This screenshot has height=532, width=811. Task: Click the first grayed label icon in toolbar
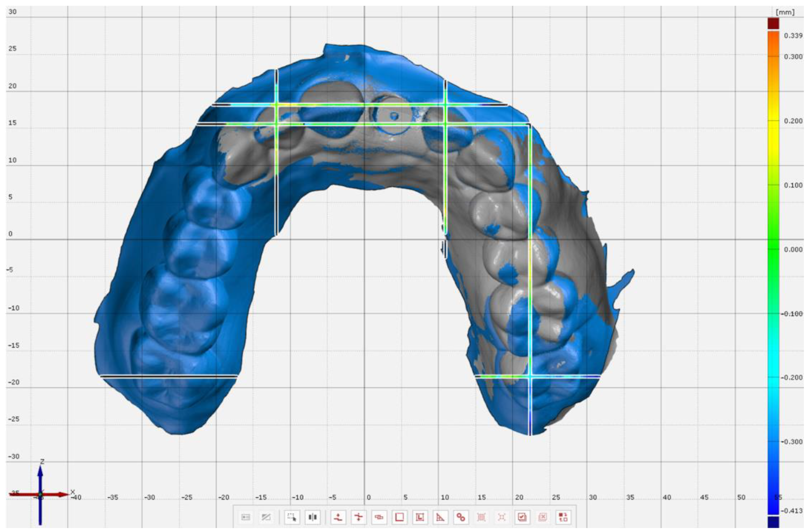246,517
